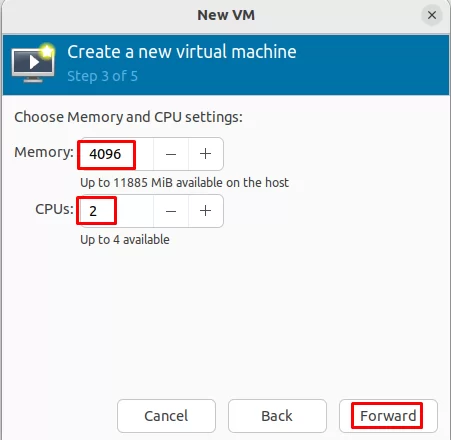Cancel the virtual machine creation

(x=166, y=416)
